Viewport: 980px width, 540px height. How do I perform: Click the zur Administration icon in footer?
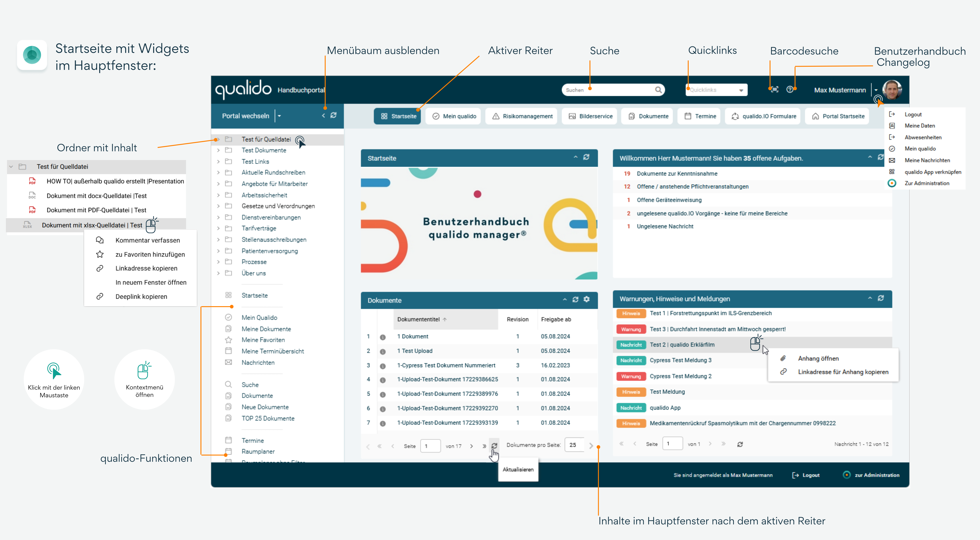[x=846, y=475]
